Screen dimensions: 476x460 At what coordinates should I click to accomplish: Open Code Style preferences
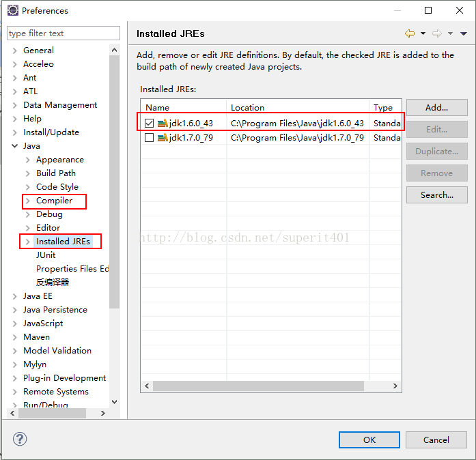(57, 187)
